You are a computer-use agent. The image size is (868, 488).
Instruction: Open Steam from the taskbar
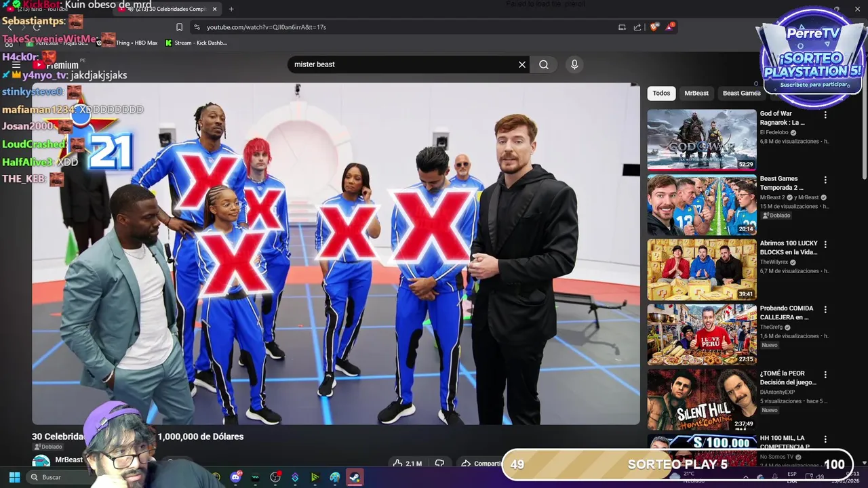click(x=354, y=477)
